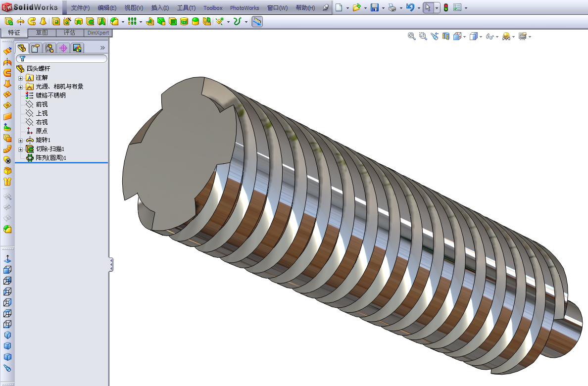This screenshot has width=588, height=386.
Task: Open dropdown arrow next to Curves
Action: 246,22
